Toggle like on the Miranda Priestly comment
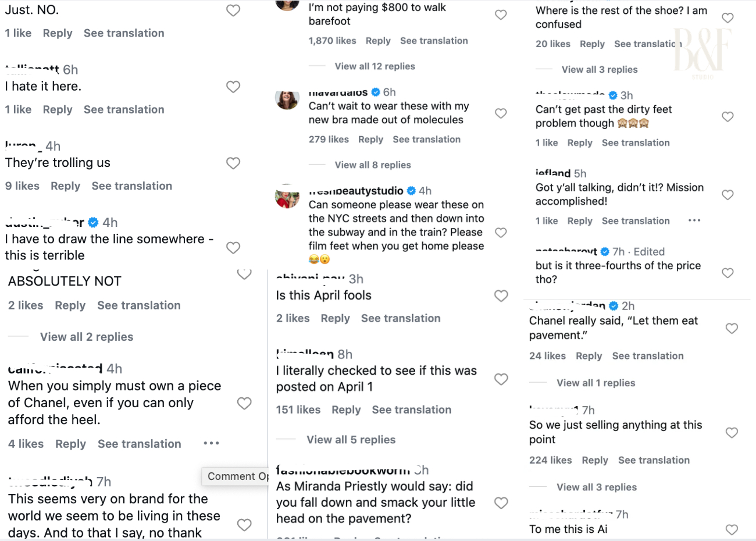This screenshot has height=541, width=756. click(501, 503)
